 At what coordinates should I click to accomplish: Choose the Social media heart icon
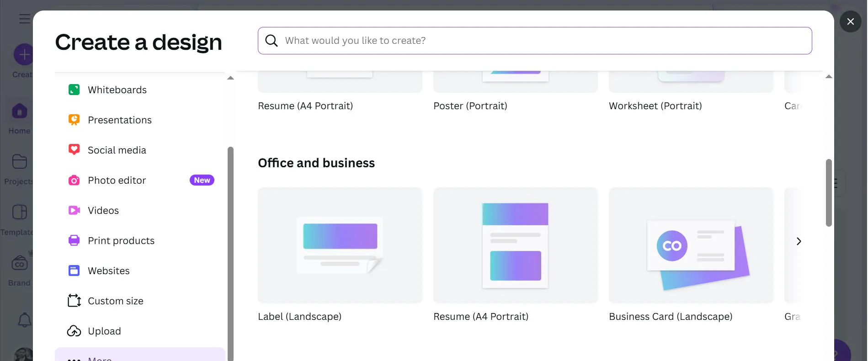tap(74, 150)
